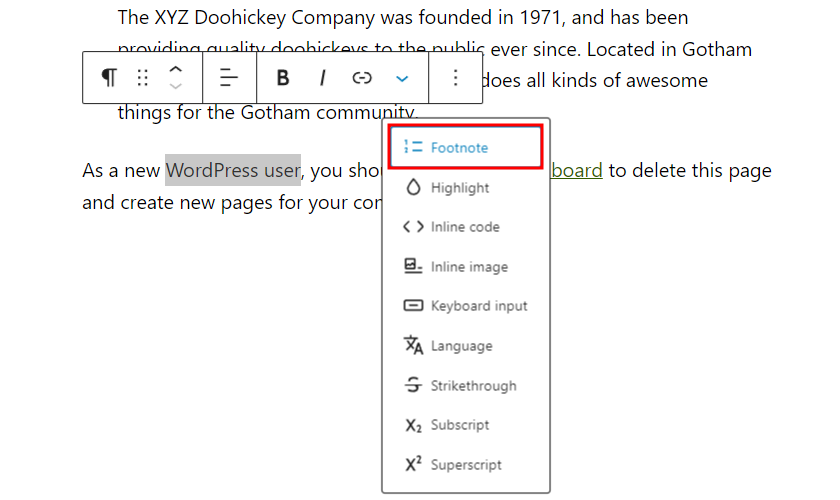Click the text 'things for the Gotham community.'

point(267,113)
